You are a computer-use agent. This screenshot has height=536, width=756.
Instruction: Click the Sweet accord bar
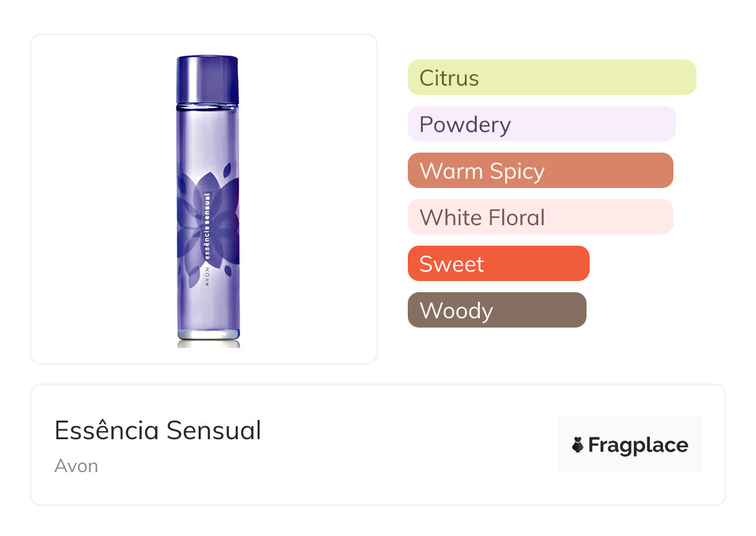pos(498,264)
